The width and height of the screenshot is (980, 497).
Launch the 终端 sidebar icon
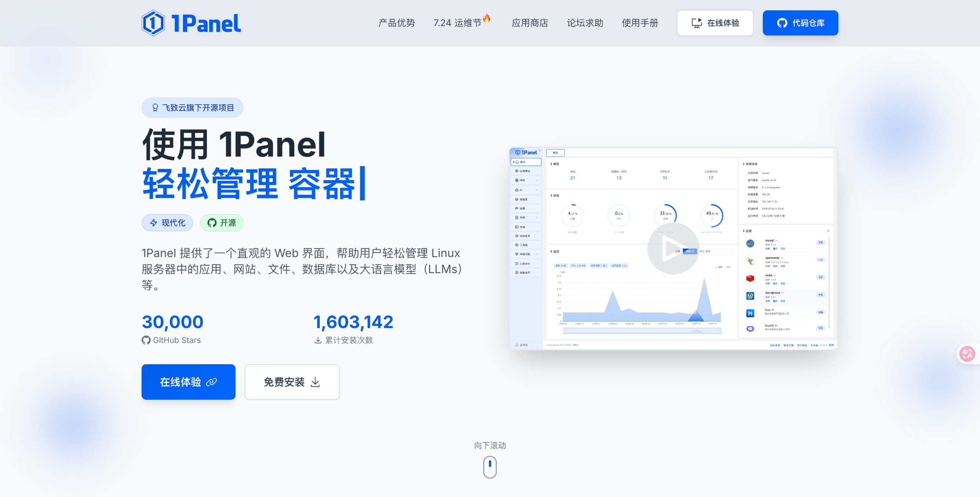[x=522, y=227]
